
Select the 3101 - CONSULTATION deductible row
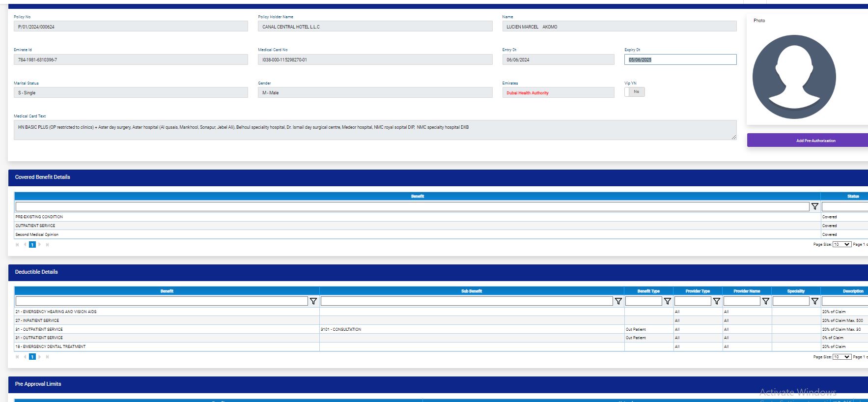coord(341,329)
